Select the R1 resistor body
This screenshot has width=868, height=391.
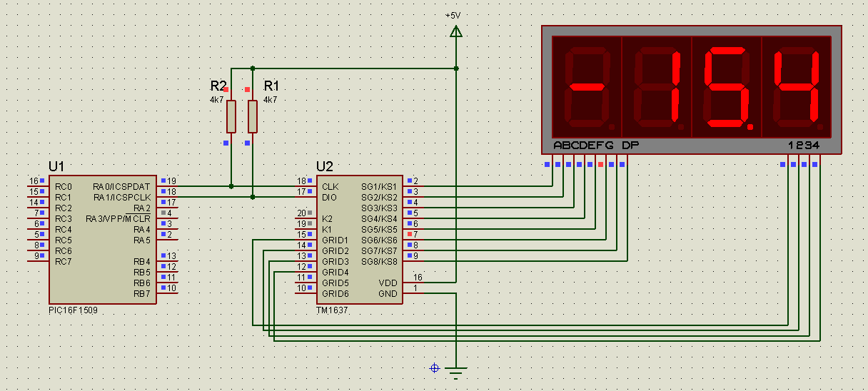[x=253, y=116]
